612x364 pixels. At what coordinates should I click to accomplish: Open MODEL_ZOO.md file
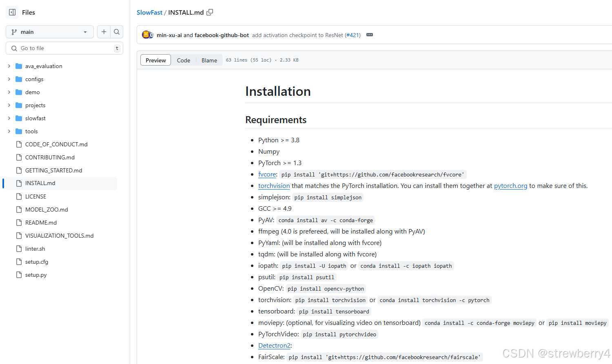pos(47,210)
